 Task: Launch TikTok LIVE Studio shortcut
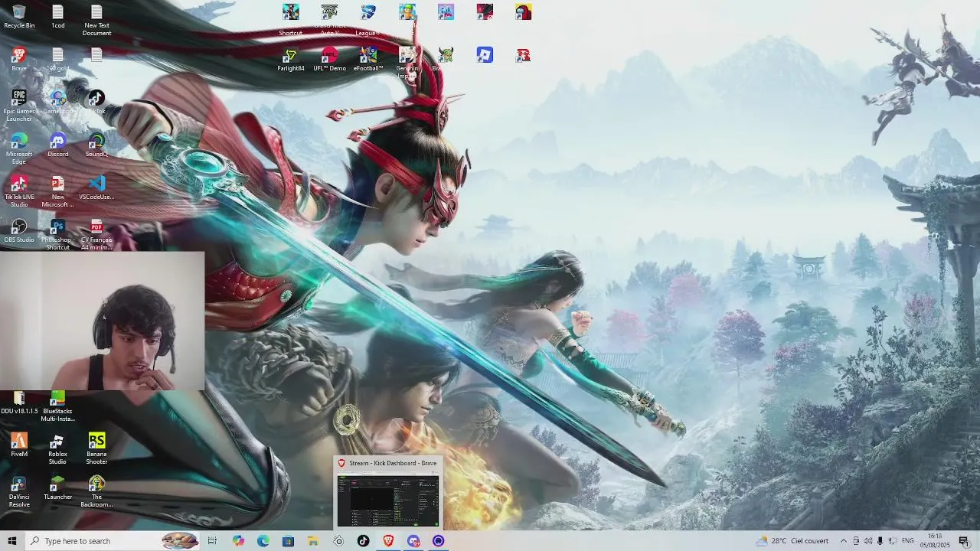pyautogui.click(x=19, y=191)
